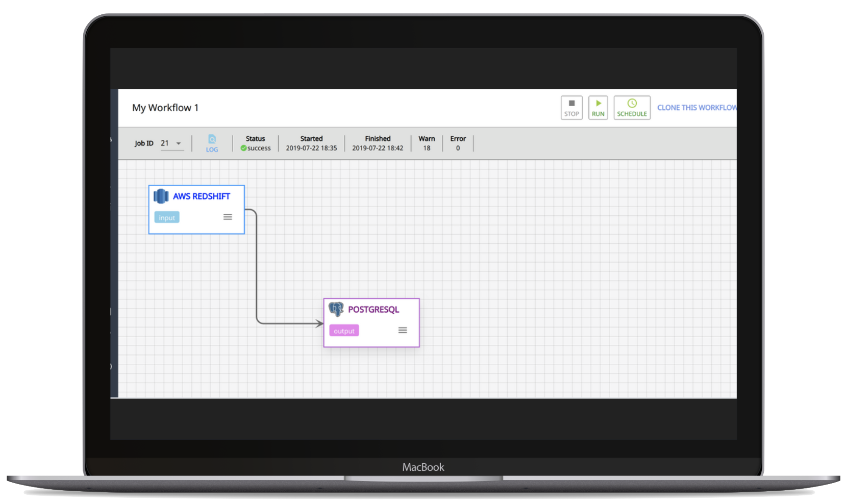This screenshot has height=504, width=847.
Task: Click the STOP button
Action: point(571,108)
